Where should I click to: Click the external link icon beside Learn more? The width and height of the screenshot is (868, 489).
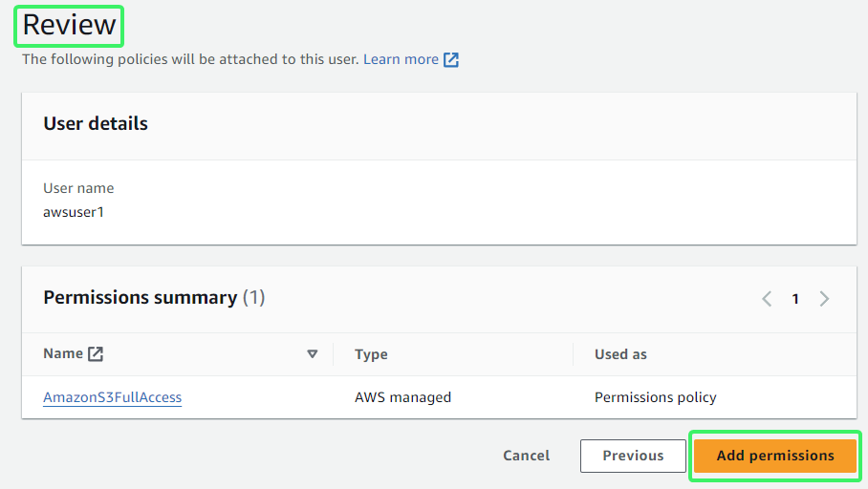tap(451, 60)
